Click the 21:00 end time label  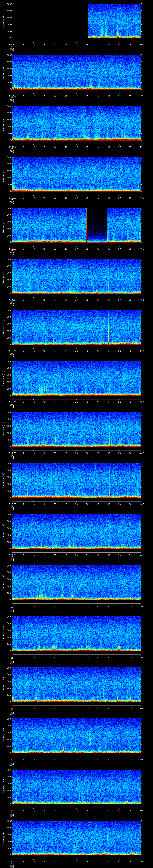pyautogui.click(x=141, y=606)
